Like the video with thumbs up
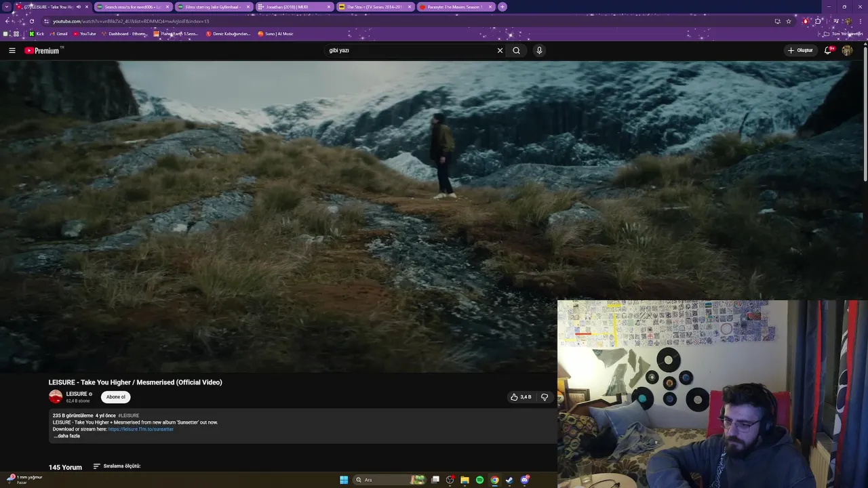This screenshot has height=488, width=868. pos(521,397)
